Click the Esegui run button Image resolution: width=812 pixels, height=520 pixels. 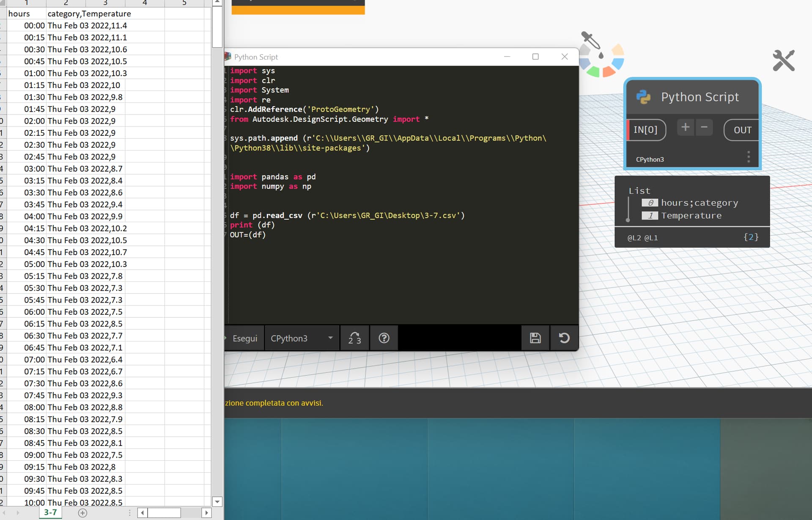(244, 338)
